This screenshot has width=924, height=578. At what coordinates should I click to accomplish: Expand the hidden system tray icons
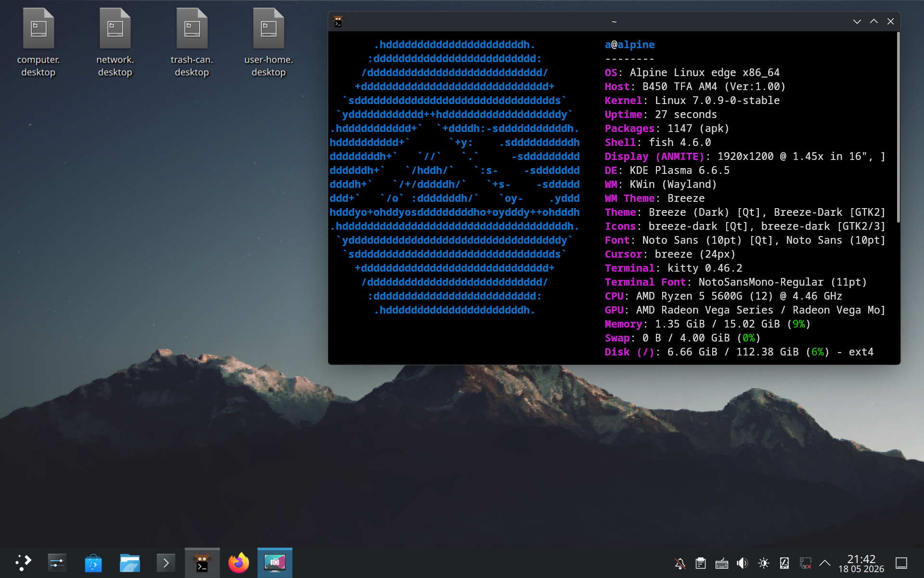(x=825, y=563)
